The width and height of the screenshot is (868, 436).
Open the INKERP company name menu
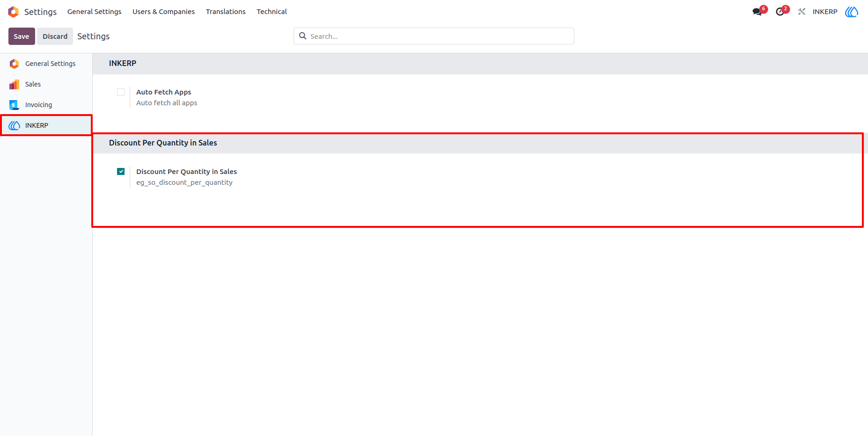825,12
